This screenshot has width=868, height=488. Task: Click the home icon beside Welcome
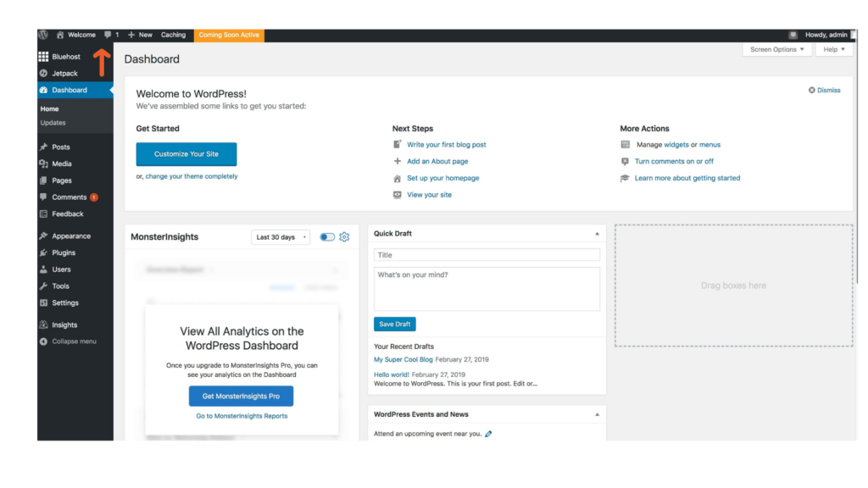pos(60,35)
